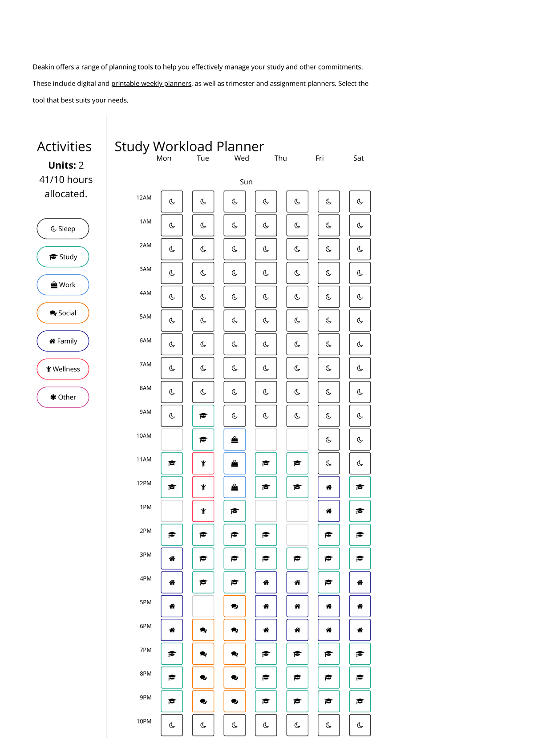Select the Sleep activity with moon icon
The image size is (534, 756).
(x=63, y=228)
